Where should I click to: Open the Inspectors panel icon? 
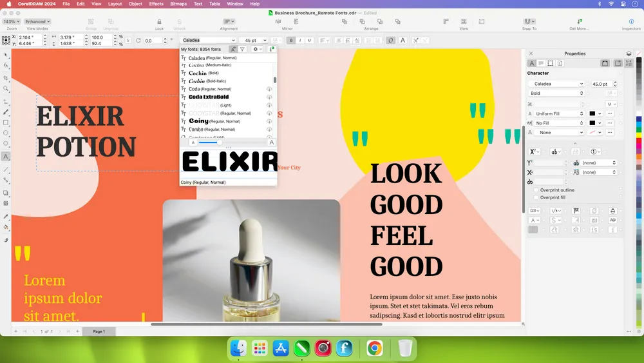click(631, 21)
